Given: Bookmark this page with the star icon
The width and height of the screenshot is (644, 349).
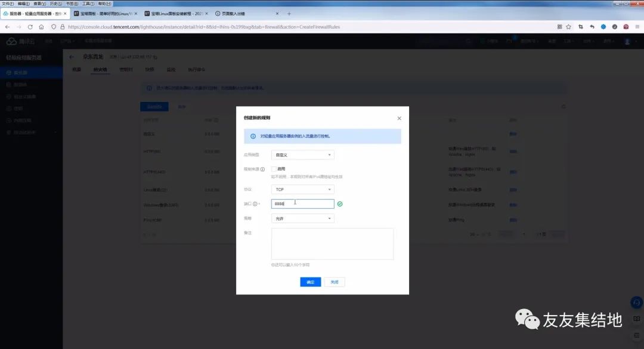Looking at the screenshot, I should point(568,27).
